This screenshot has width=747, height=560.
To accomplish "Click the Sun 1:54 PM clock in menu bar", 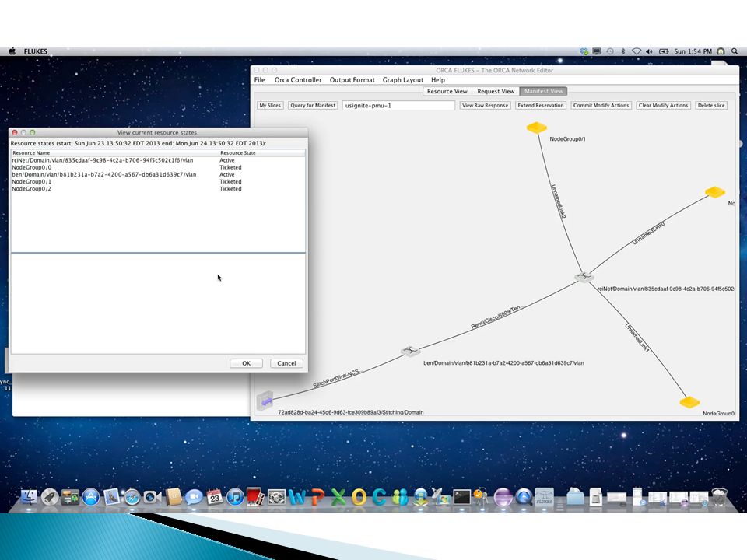I will point(693,51).
